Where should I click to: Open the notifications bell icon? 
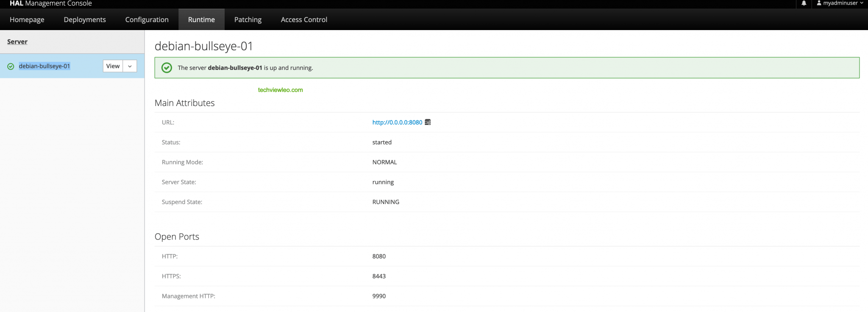804,3
